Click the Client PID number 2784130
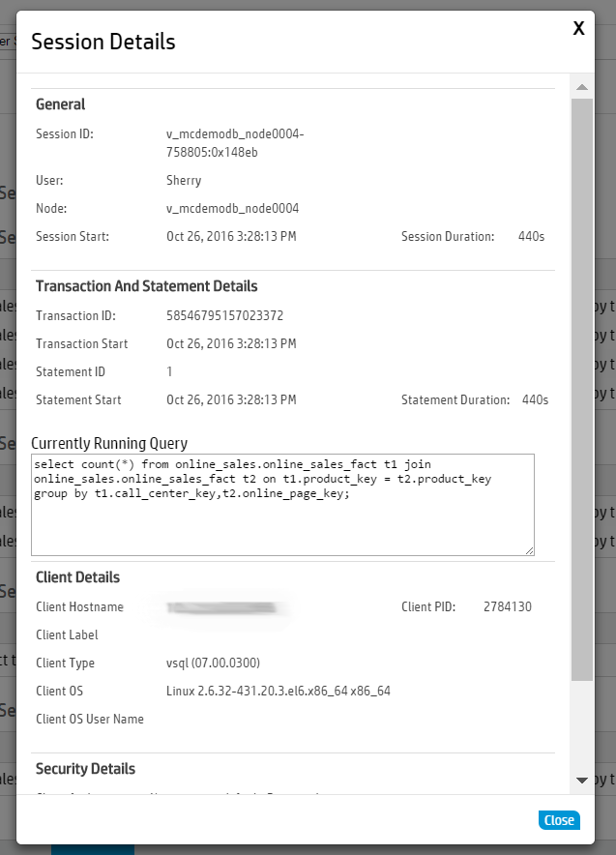The height and width of the screenshot is (855, 616). tap(507, 607)
